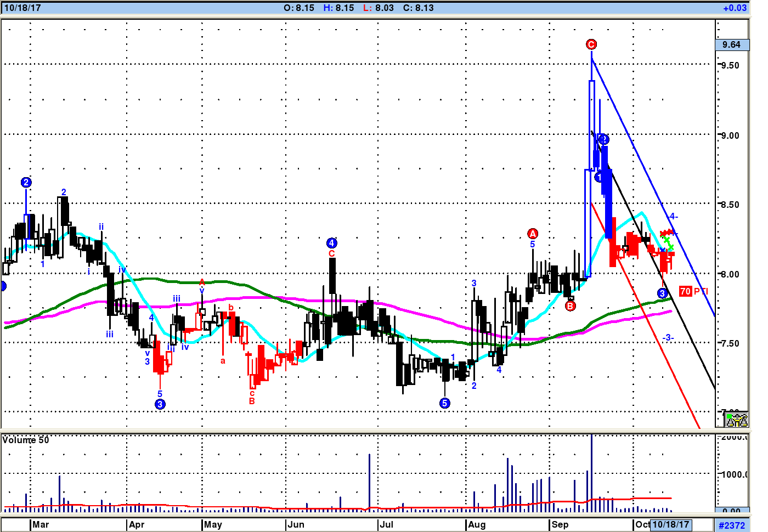This screenshot has height=532, width=768.
Task: Click the red 70 PTI indicator box
Action: [686, 291]
